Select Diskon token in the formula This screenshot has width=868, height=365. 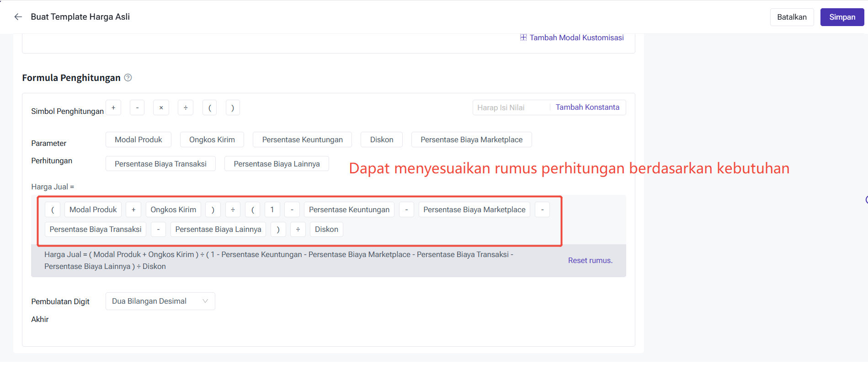tap(326, 230)
